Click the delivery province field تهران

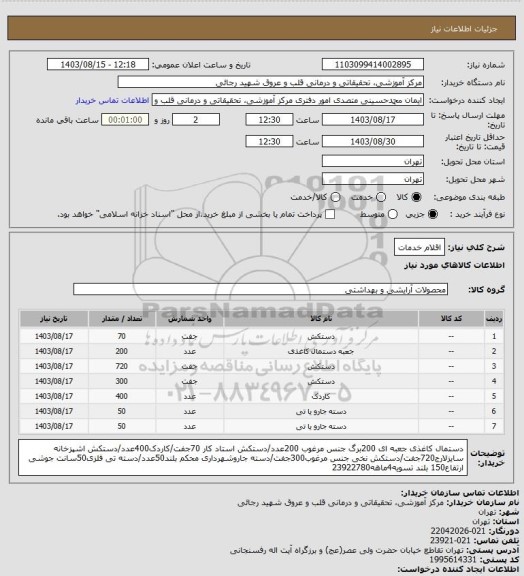373,161
